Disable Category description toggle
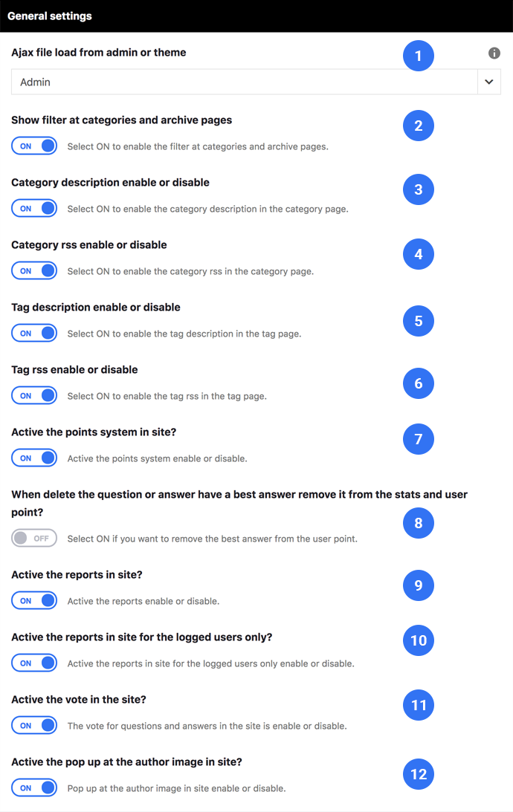Screen dimensions: 513x812 [34, 208]
